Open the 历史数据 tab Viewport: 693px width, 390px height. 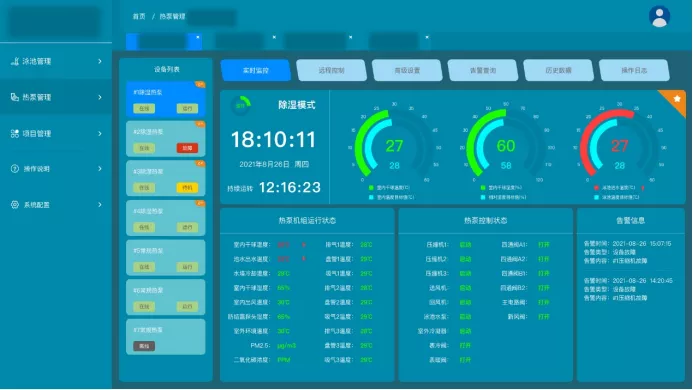[x=558, y=70]
